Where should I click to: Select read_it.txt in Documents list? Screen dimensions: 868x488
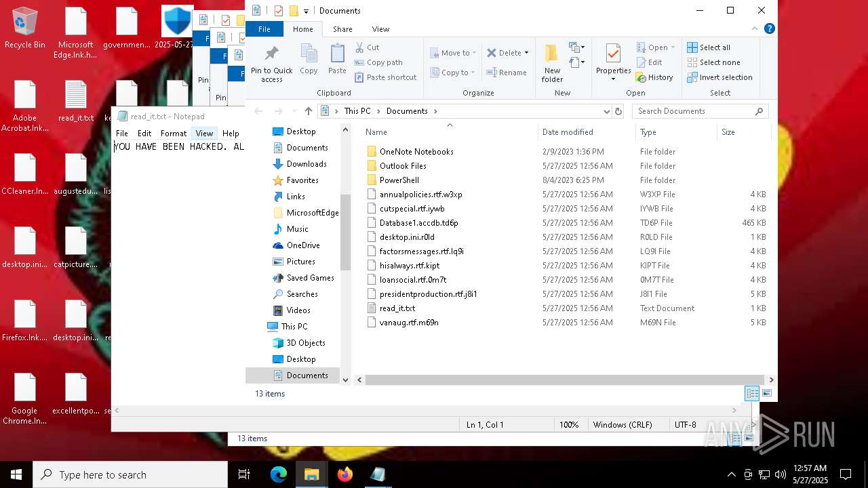coord(397,308)
